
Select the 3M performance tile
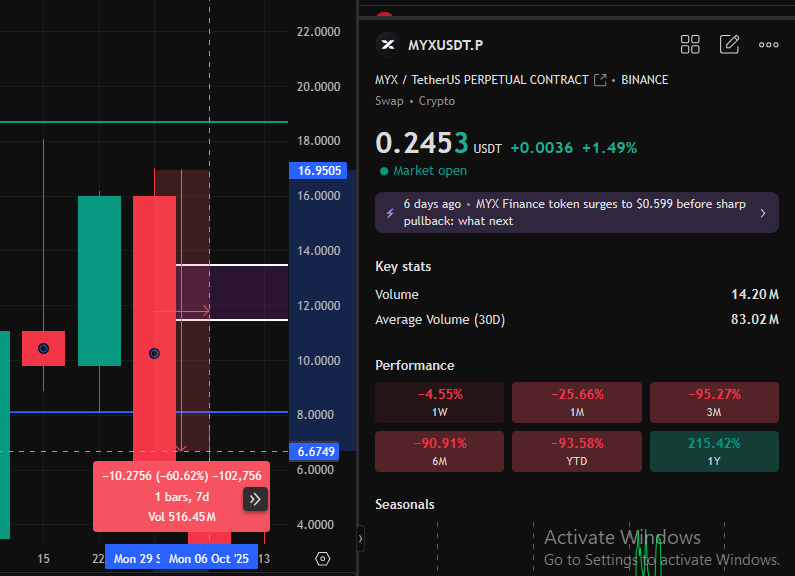pos(714,403)
